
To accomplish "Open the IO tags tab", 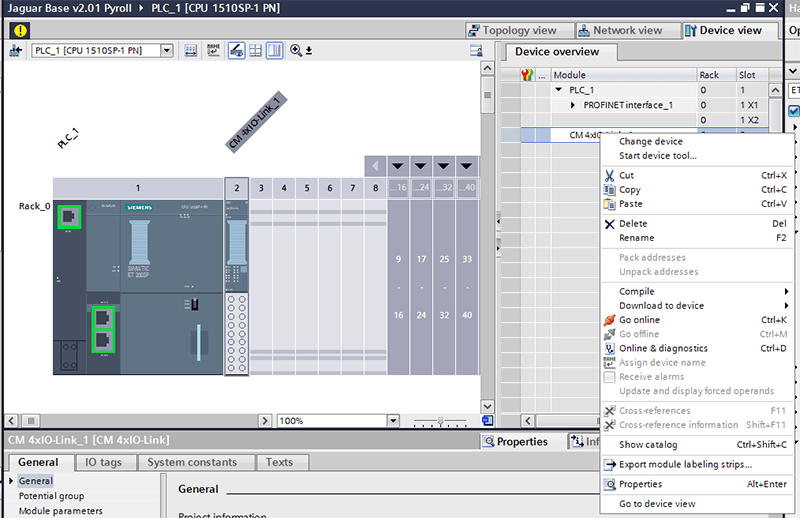I will tap(104, 462).
